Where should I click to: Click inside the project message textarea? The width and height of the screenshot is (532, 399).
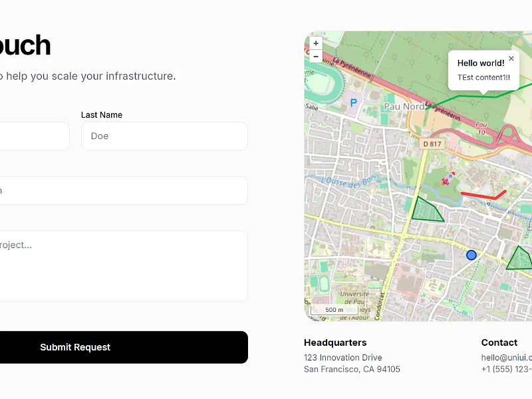tap(124, 265)
